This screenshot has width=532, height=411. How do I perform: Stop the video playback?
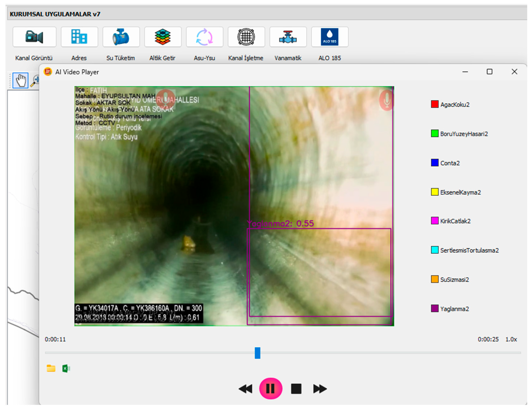tap(296, 389)
